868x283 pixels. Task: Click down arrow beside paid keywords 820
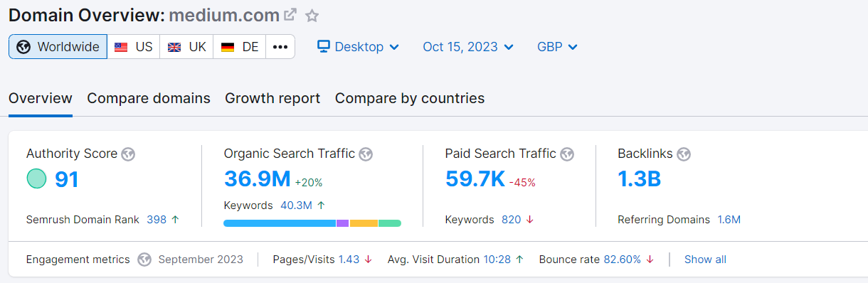coord(529,220)
